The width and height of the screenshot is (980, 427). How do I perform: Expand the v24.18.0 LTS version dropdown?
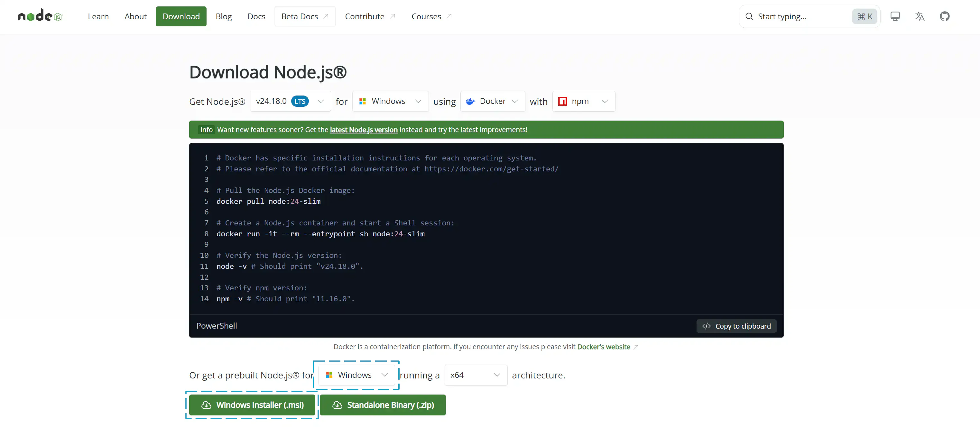(290, 101)
